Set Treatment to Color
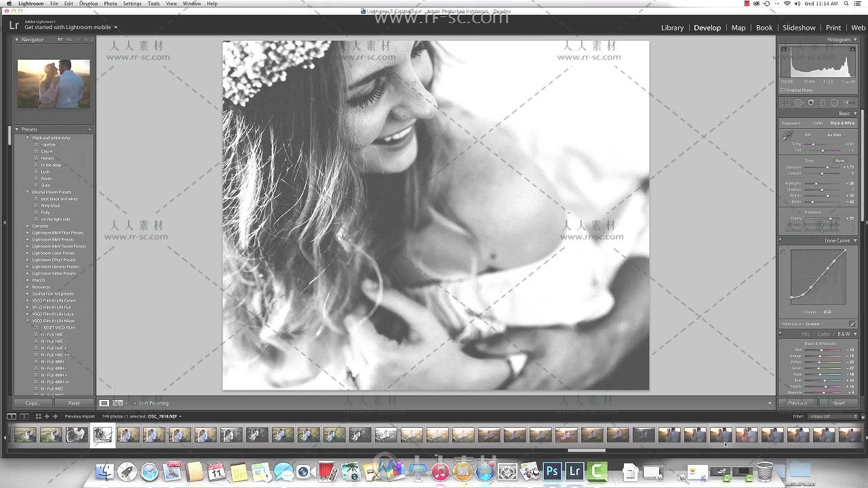Image resolution: width=868 pixels, height=488 pixels. [x=818, y=123]
